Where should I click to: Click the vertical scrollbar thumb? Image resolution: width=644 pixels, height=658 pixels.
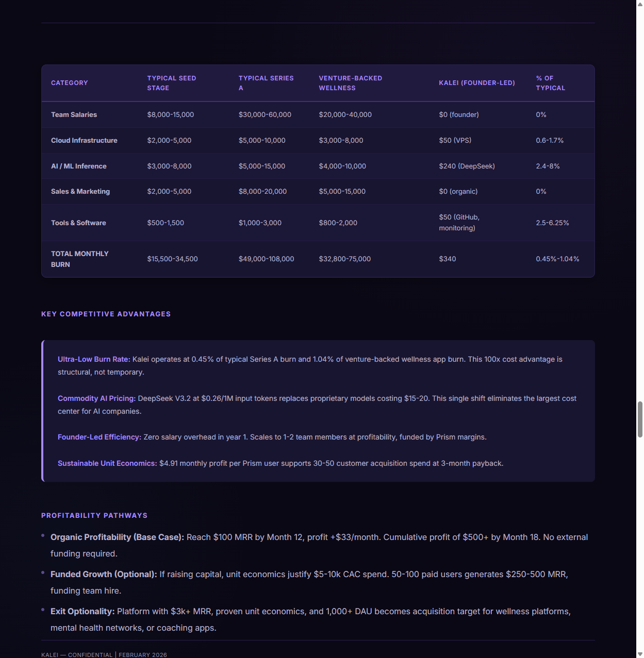[x=640, y=419]
